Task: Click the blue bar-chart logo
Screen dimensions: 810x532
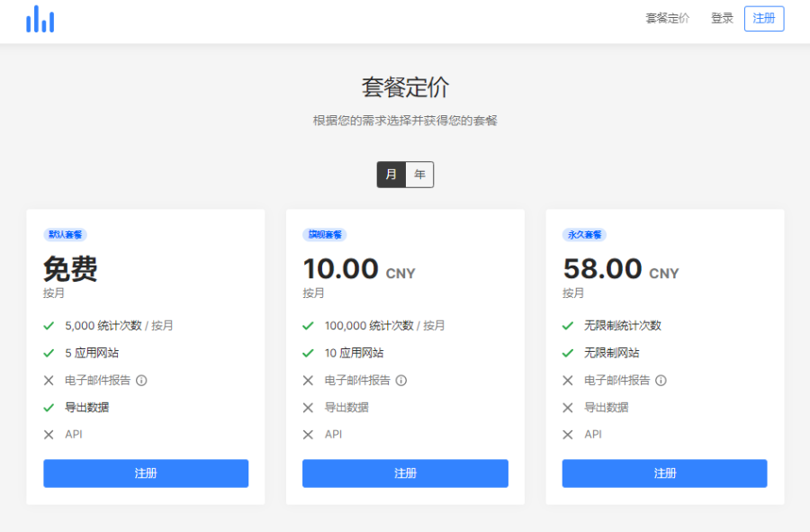Action: [40, 19]
